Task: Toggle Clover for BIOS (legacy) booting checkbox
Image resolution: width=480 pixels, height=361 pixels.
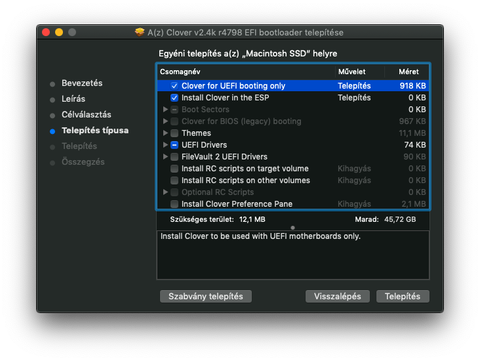Action: (x=174, y=121)
